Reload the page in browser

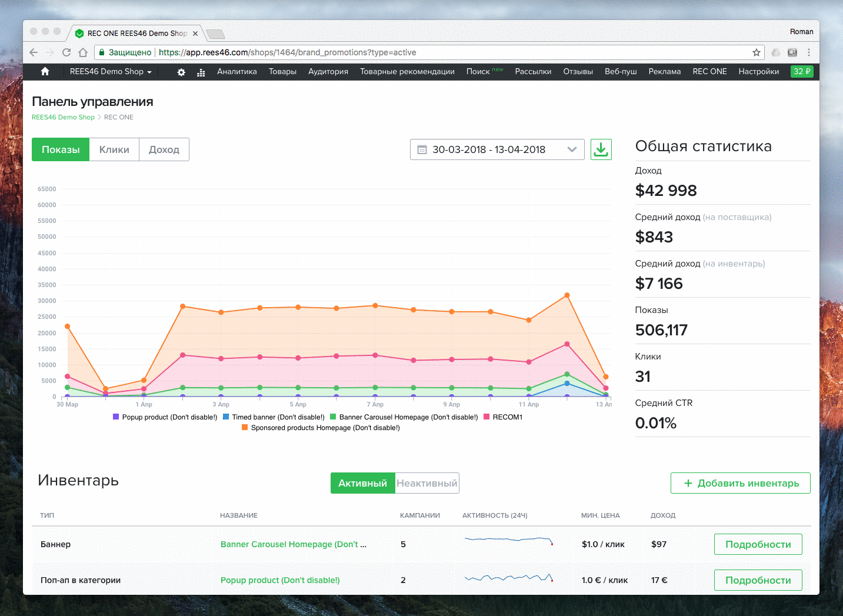pos(66,52)
